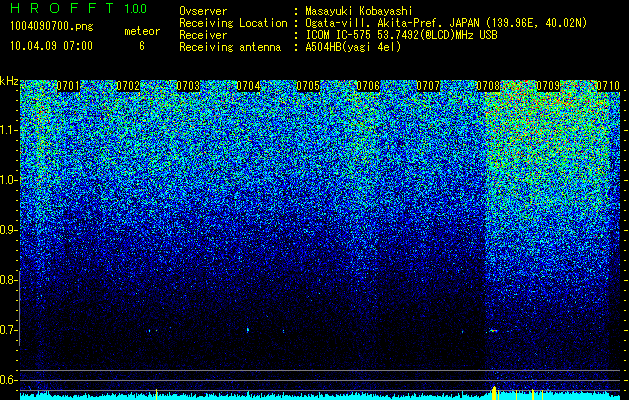The width and height of the screenshot is (629, 400).
Task: Click the 0.7 kHz axis label
Action: click(9, 330)
